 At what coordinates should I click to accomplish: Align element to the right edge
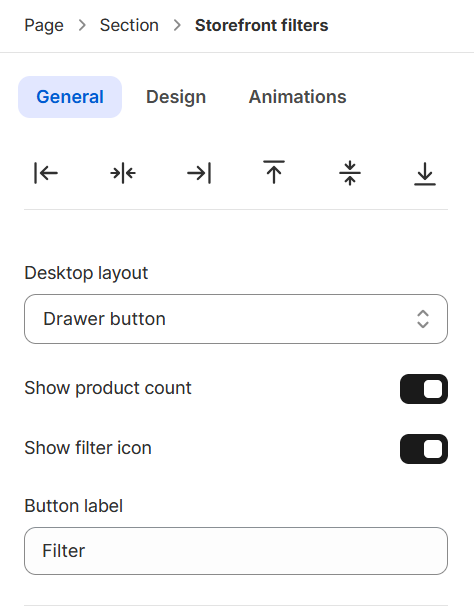tap(199, 173)
